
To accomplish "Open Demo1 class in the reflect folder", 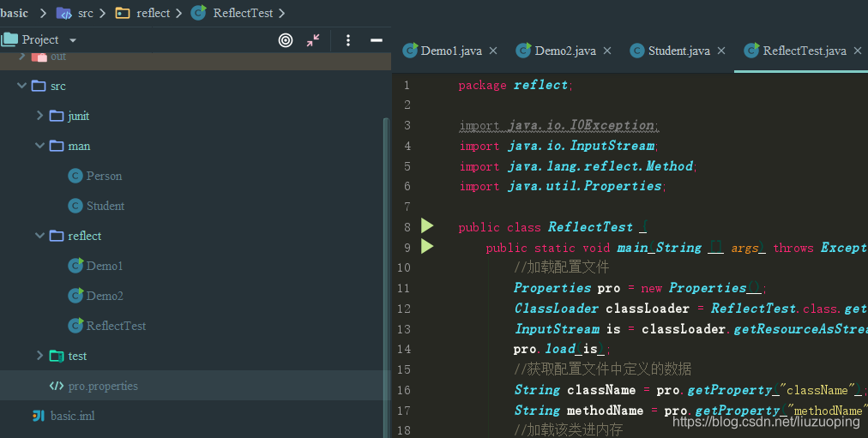I will tap(104, 266).
